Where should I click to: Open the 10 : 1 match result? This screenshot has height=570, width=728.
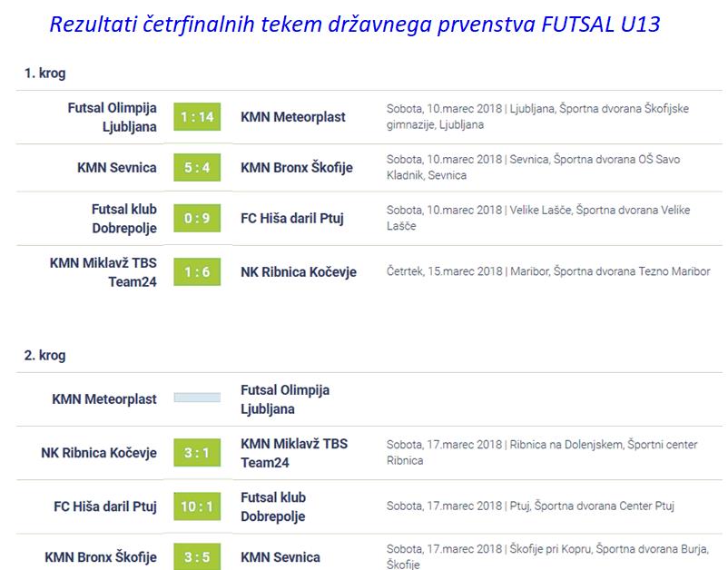(197, 506)
